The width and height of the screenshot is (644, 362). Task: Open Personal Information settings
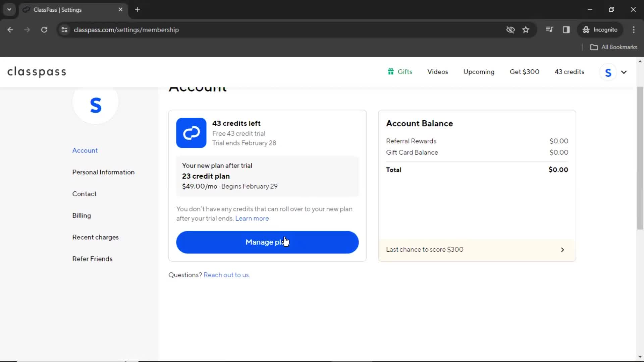tap(103, 172)
